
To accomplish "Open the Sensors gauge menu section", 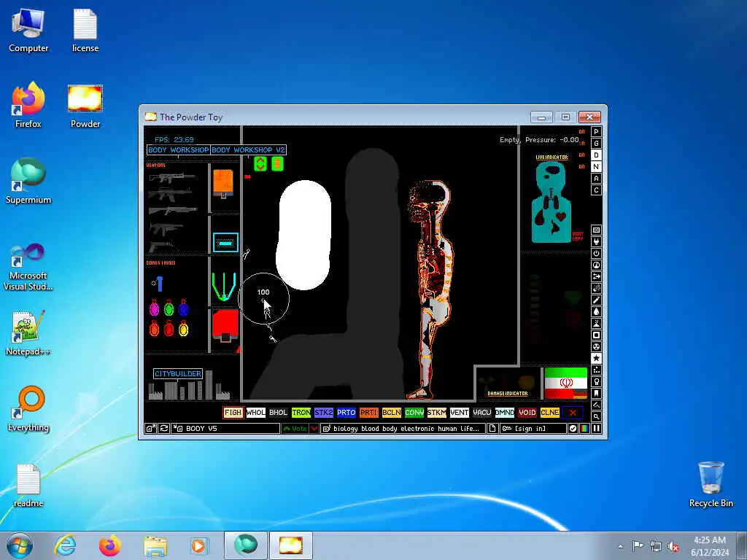I will [x=596, y=265].
